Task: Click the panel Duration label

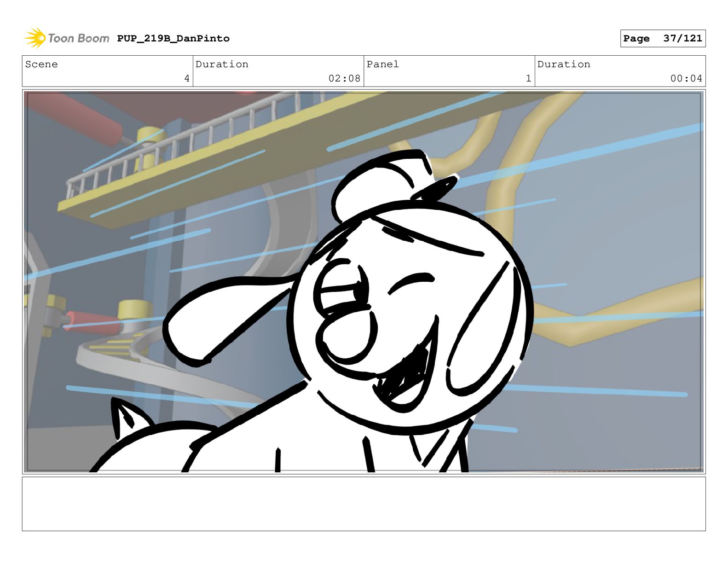Action: click(x=564, y=64)
